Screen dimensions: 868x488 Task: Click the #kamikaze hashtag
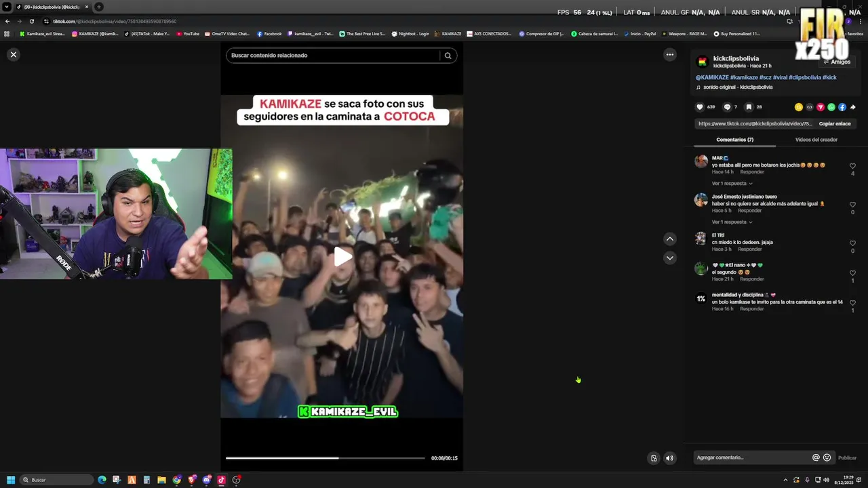click(744, 77)
